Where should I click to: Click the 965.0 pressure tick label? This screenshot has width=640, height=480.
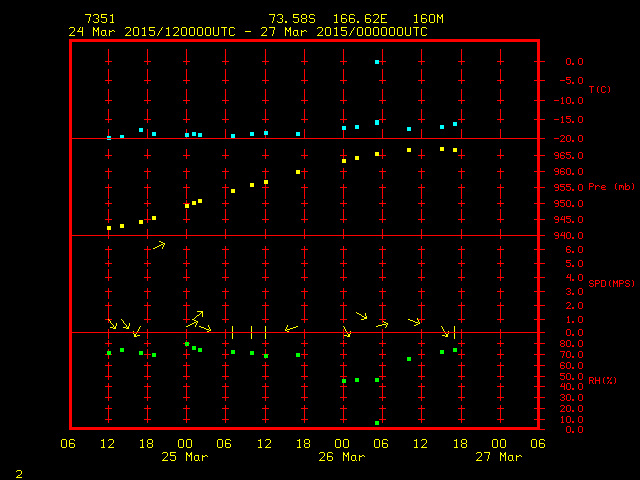[570, 155]
